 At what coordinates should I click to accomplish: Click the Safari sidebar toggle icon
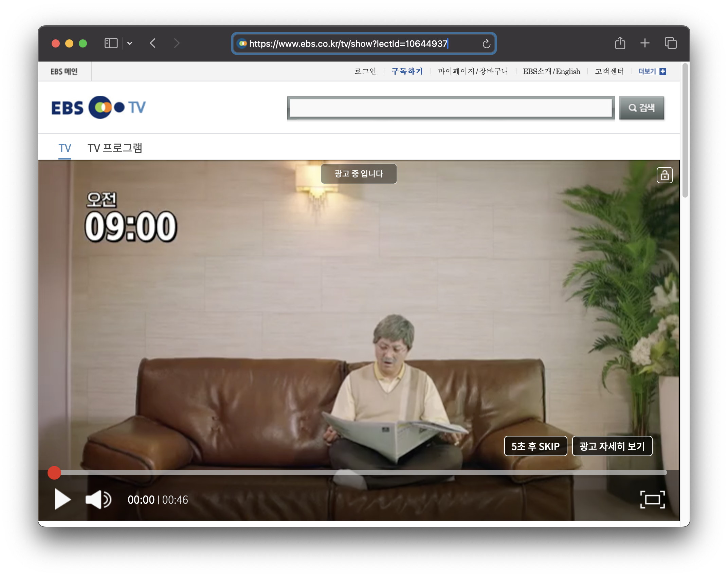tap(111, 43)
